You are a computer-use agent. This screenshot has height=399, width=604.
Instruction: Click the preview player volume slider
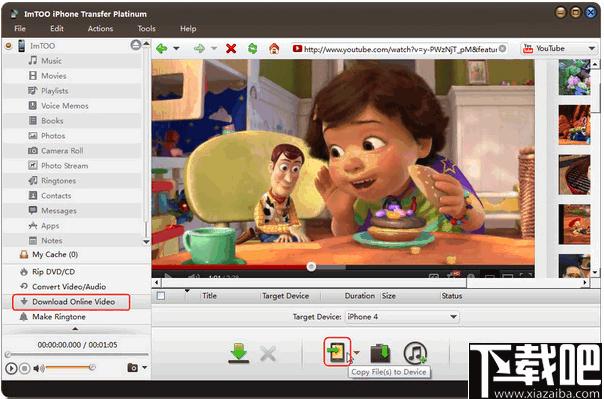[69, 368]
